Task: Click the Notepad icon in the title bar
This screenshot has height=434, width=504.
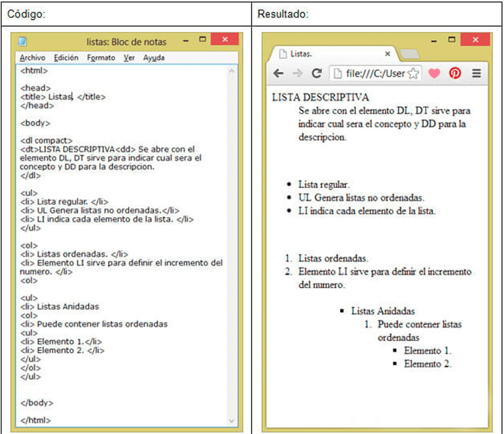Action: (21, 42)
